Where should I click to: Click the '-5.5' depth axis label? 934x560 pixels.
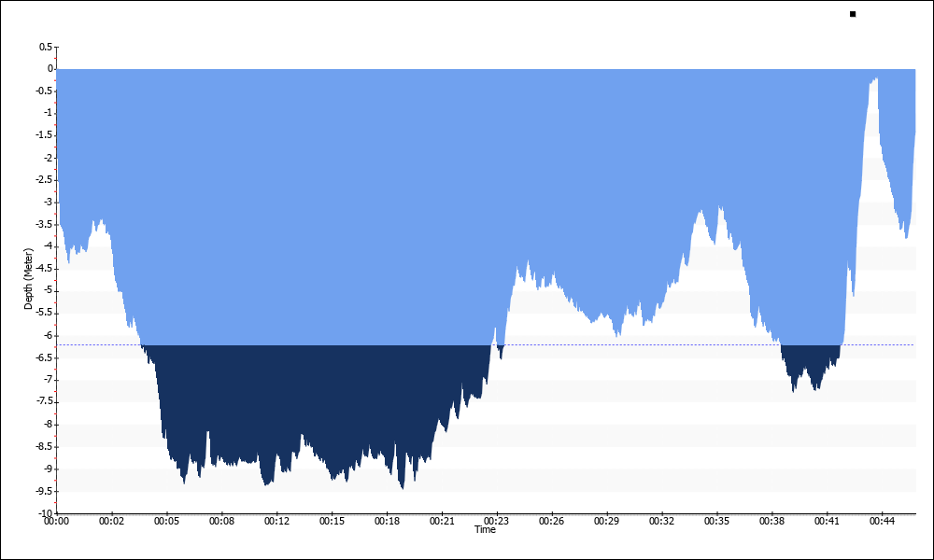tap(44, 313)
